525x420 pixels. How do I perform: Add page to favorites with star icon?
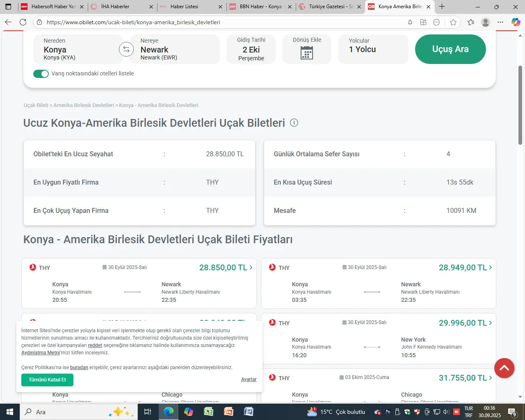pyautogui.click(x=453, y=22)
